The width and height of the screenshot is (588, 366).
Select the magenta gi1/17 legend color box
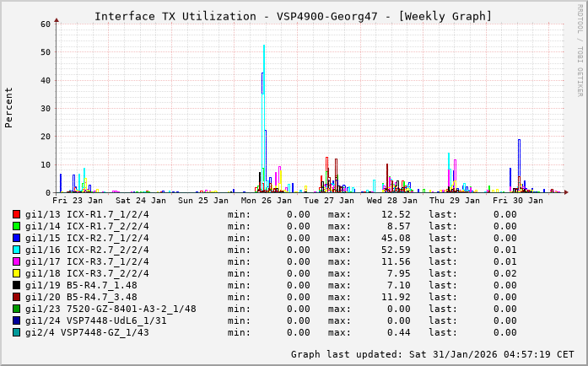17,262
